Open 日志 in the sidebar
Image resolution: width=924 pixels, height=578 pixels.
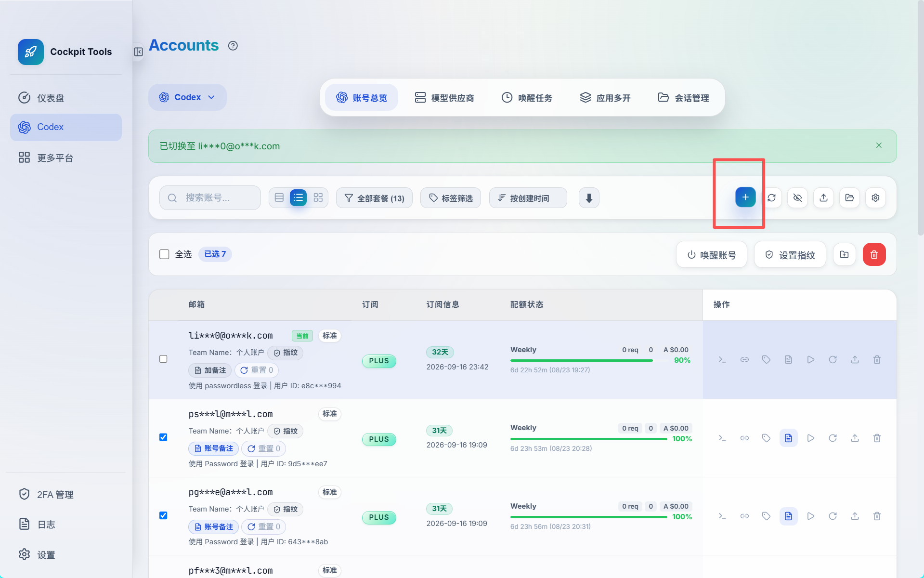[66, 525]
